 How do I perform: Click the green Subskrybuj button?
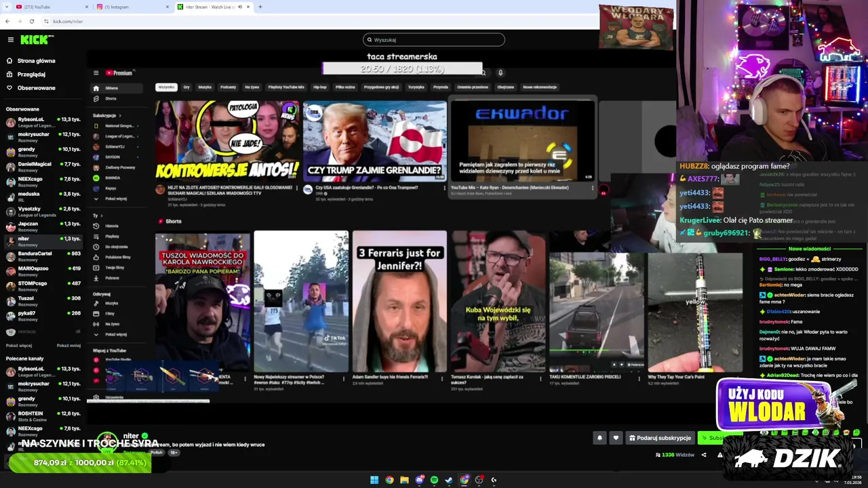(x=711, y=438)
